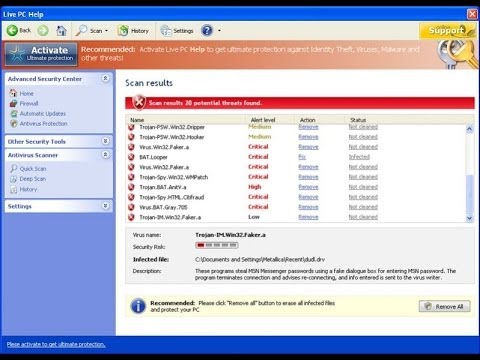Screen dimensions: 480x360
Task: Click 'Please activate to get ultimate protection' link
Action: pos(56,344)
